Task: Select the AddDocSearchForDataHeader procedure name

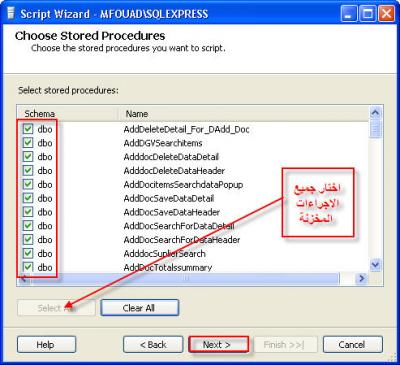Action: [182, 240]
